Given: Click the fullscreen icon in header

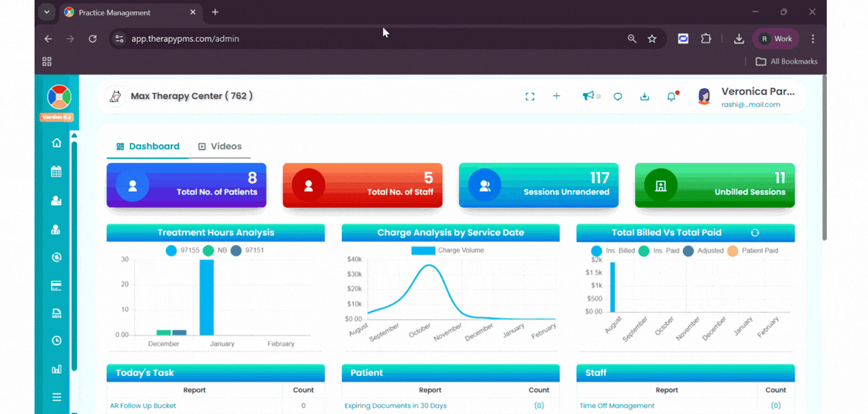Looking at the screenshot, I should point(530,97).
